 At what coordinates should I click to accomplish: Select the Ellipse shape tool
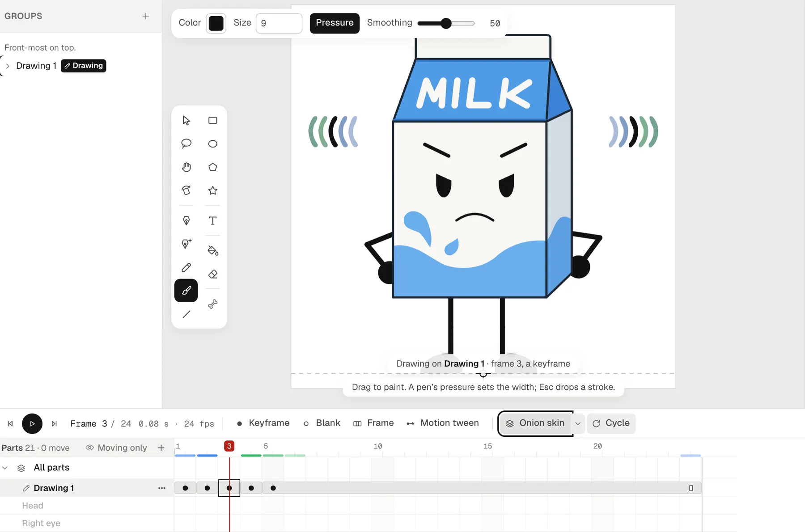tap(213, 144)
